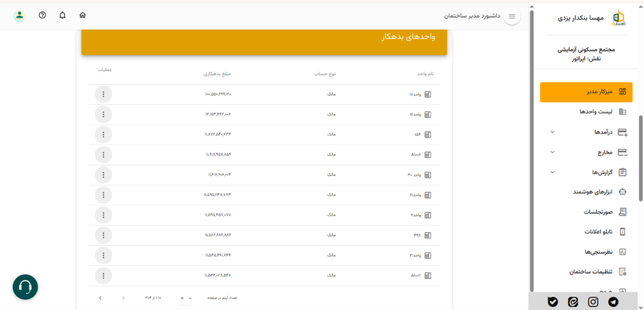Expand the مخارج sidebar chevron

tap(552, 152)
